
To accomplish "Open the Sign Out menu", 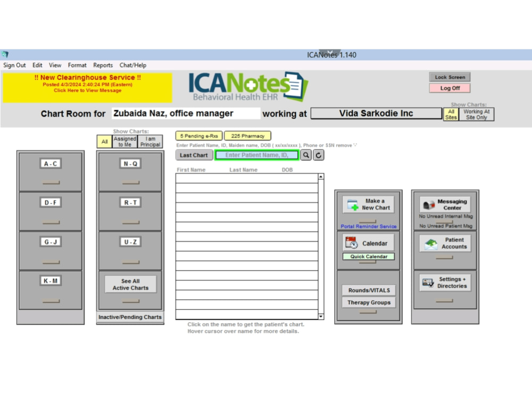I will [14, 65].
